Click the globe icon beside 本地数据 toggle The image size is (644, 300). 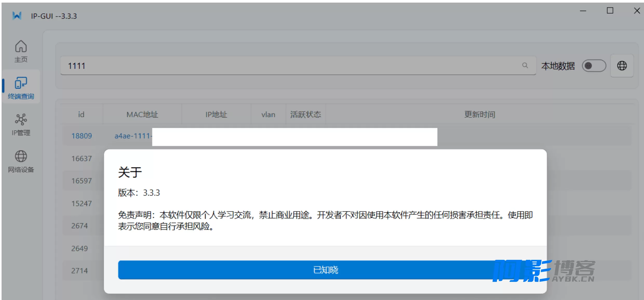point(622,66)
